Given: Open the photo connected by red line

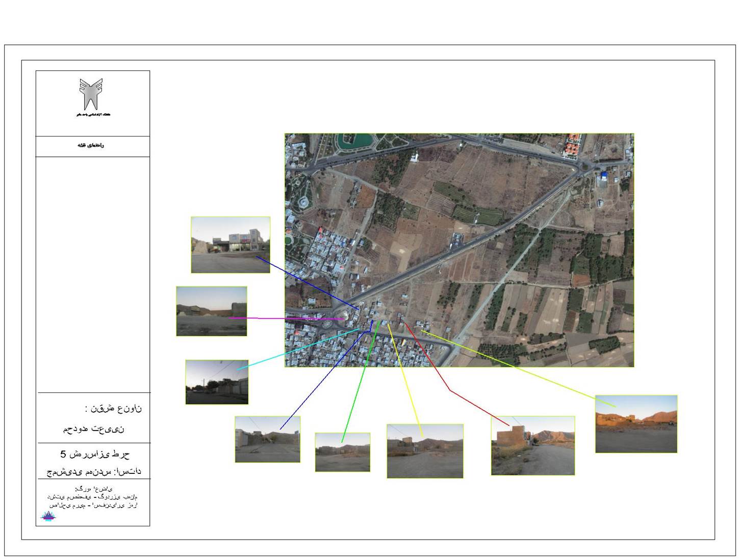Looking at the screenshot, I should click(533, 446).
